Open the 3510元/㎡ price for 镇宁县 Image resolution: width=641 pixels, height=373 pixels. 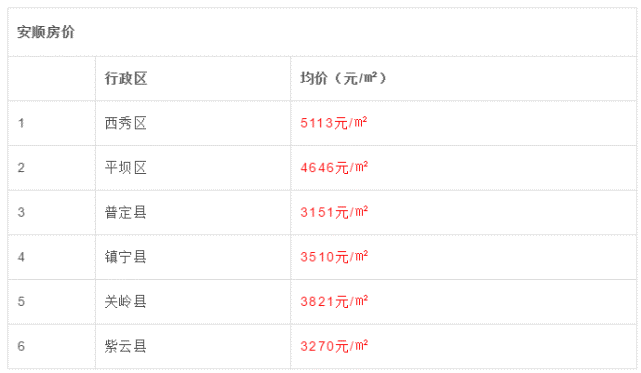coord(334,256)
